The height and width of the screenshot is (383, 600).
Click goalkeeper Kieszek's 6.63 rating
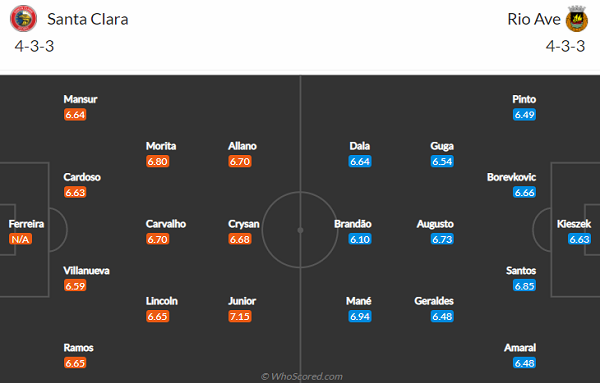pyautogui.click(x=579, y=239)
